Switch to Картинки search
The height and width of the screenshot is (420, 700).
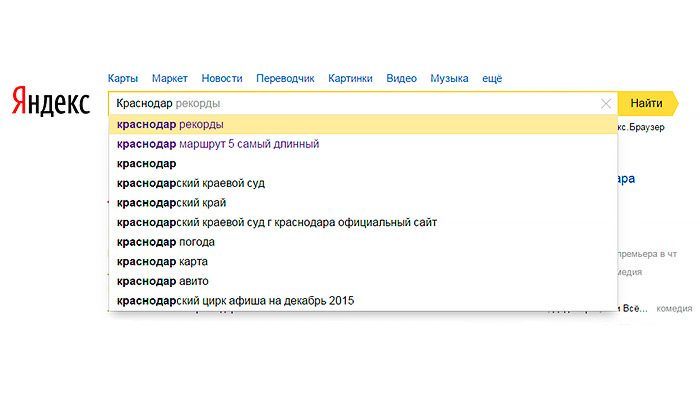coord(350,79)
